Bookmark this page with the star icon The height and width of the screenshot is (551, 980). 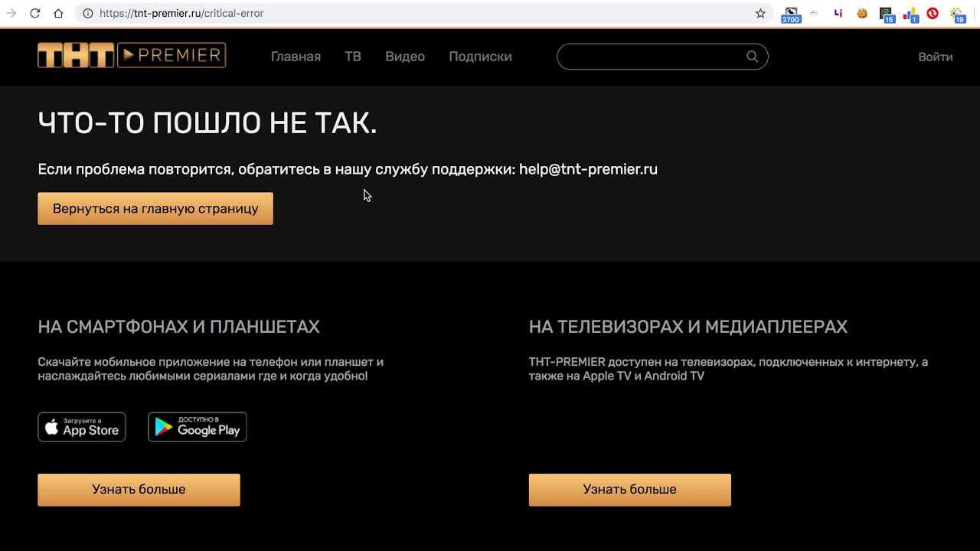pos(760,13)
